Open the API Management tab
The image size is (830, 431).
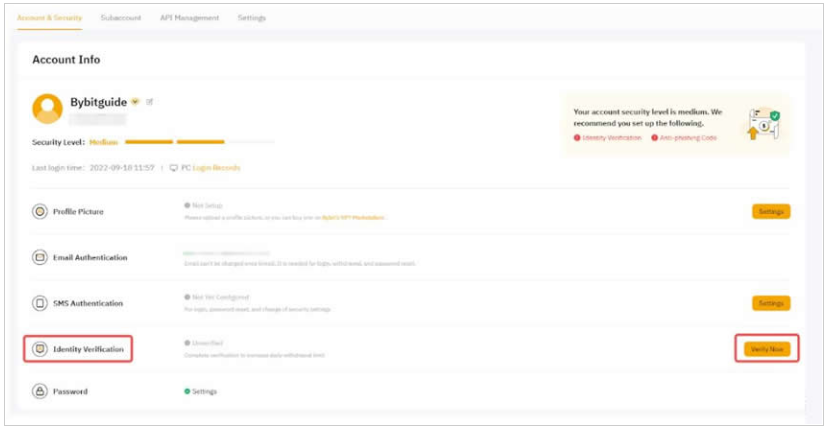click(189, 18)
